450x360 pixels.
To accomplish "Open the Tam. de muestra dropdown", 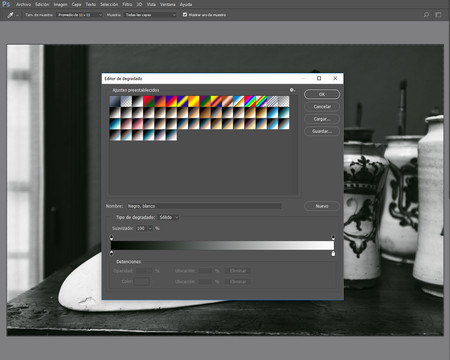I will [79, 15].
